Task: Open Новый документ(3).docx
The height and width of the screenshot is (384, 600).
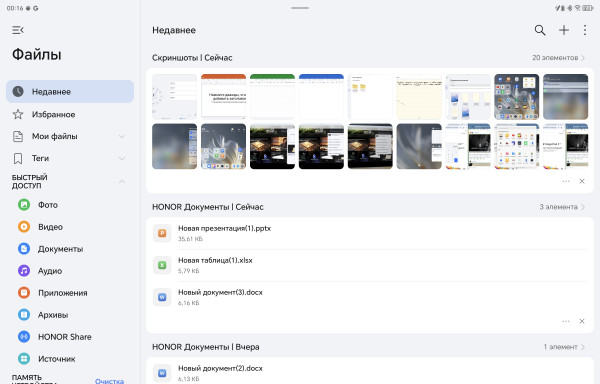Action: point(370,297)
